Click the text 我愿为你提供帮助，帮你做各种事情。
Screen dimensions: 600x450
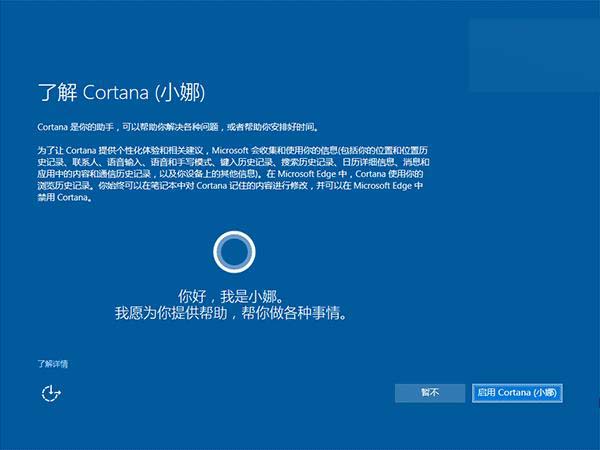coord(231,313)
